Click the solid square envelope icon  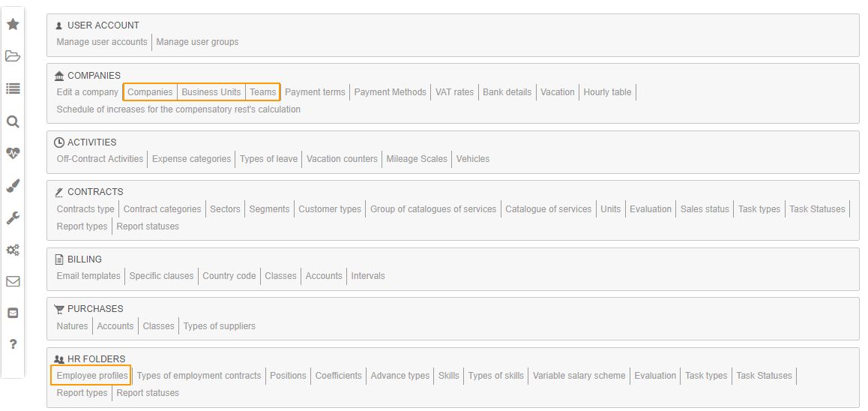point(13,313)
